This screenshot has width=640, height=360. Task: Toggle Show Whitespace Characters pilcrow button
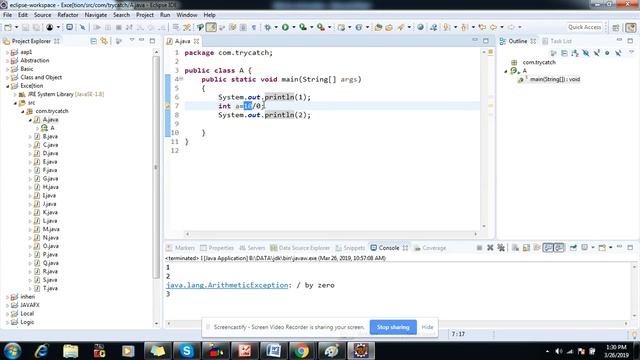click(x=254, y=27)
